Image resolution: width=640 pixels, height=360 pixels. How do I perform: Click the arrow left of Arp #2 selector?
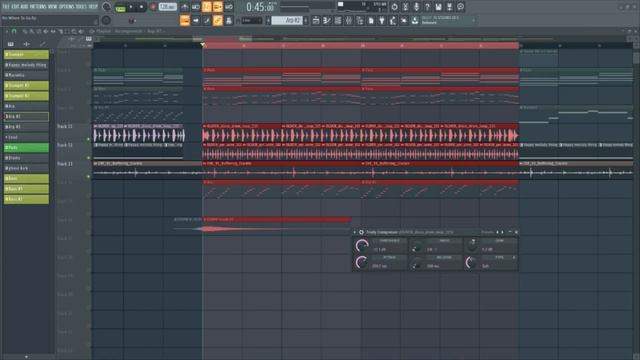[268, 20]
